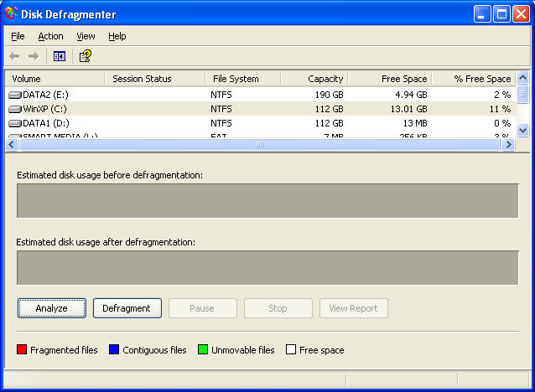This screenshot has height=392, width=535.
Task: Click the Disk Defragmenter title bar icon
Action: 11,13
